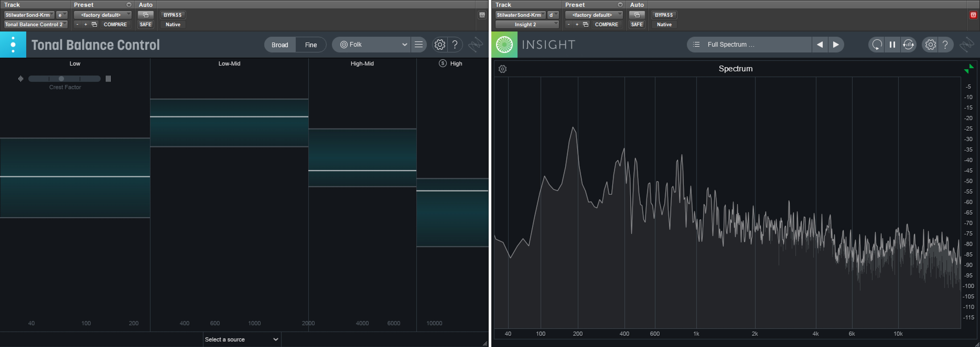Click Native button in Tonal Balance window

173,24
